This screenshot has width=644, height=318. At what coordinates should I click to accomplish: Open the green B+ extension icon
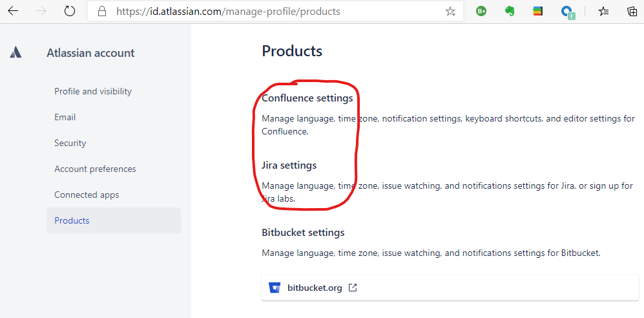pyautogui.click(x=481, y=12)
